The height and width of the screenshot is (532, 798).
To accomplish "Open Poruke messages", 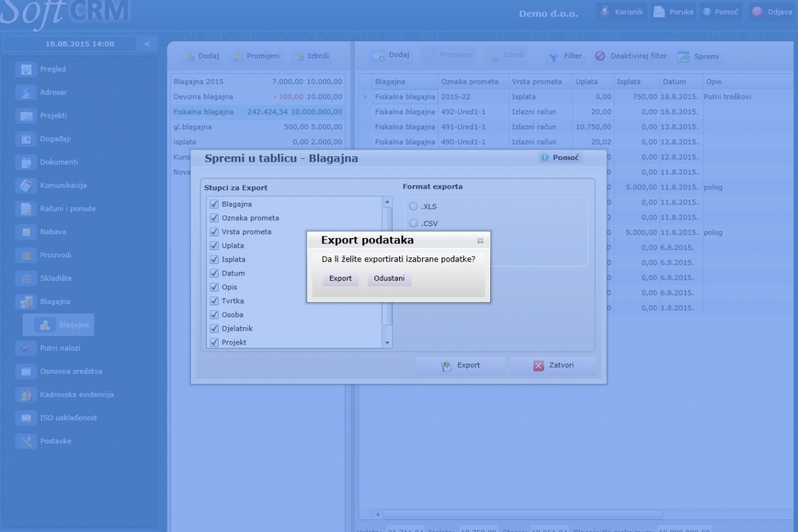I will click(x=674, y=12).
